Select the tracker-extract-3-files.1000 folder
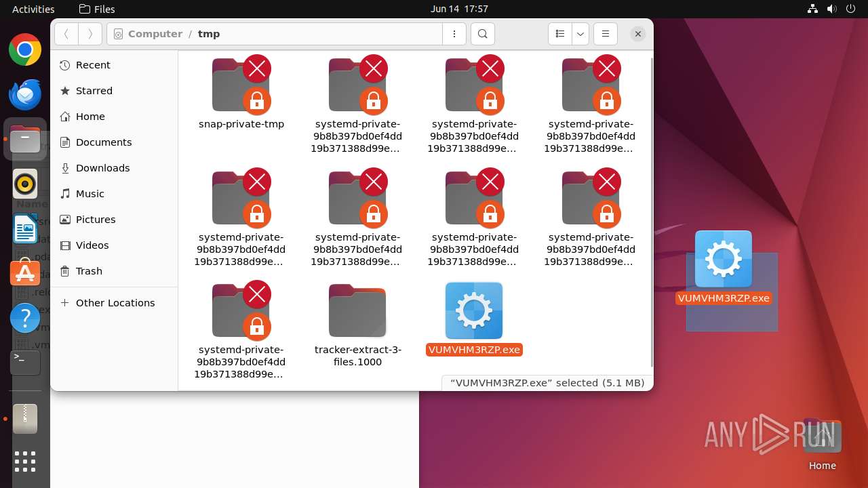 (358, 325)
